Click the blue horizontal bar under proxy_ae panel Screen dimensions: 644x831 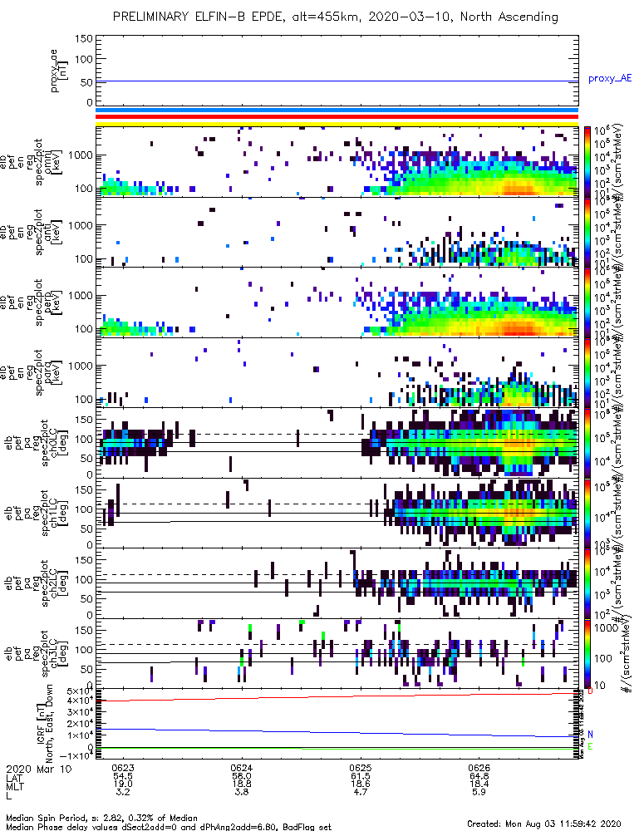pos(337,111)
